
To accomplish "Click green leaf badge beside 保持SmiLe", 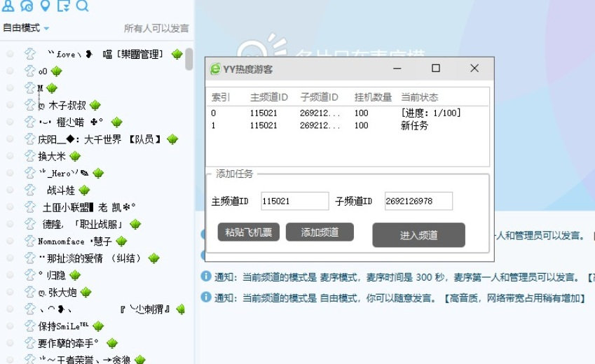I will coord(98,326).
